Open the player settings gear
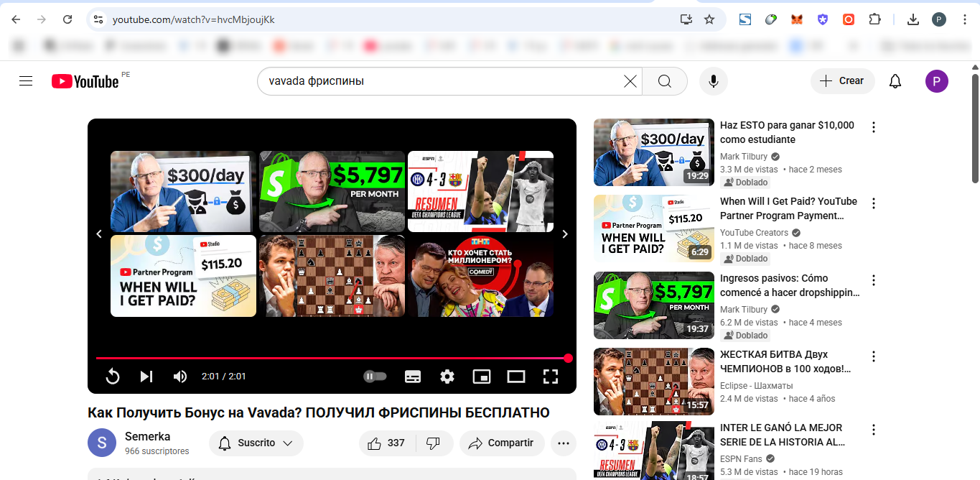980x480 pixels. pyautogui.click(x=447, y=376)
